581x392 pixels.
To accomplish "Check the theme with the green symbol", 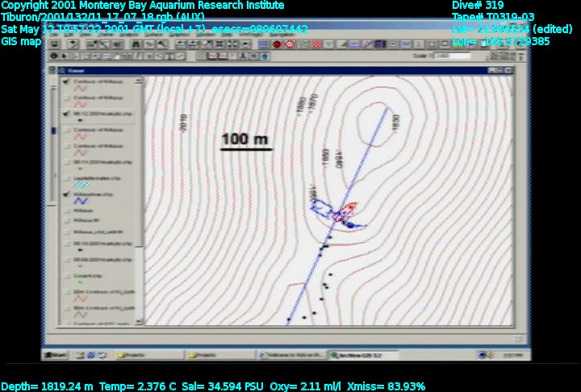I will (x=67, y=276).
